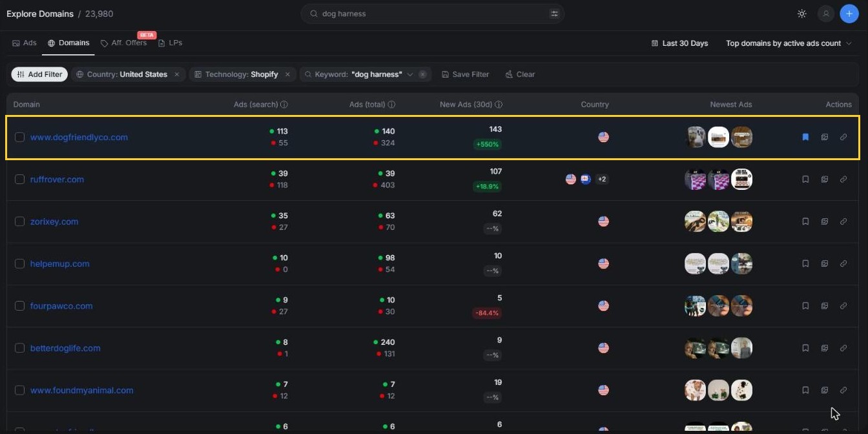Go to the LPs tab
Screen dimensions: 868x434
point(170,43)
